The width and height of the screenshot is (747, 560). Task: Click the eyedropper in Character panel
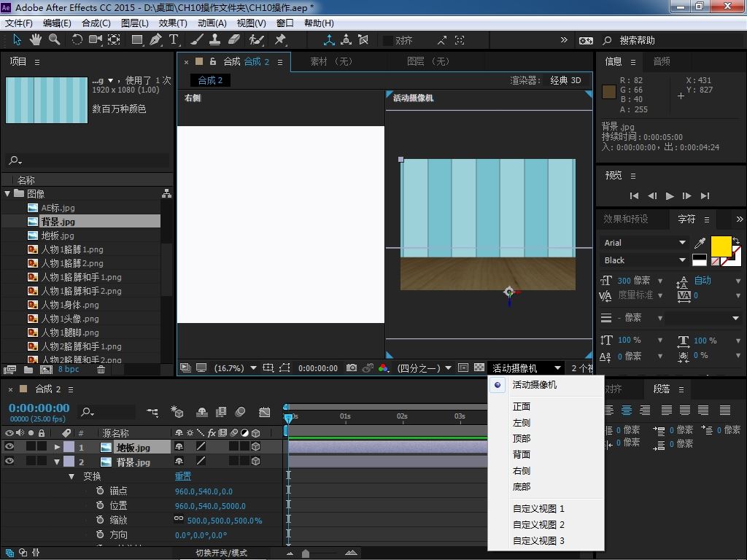point(700,243)
